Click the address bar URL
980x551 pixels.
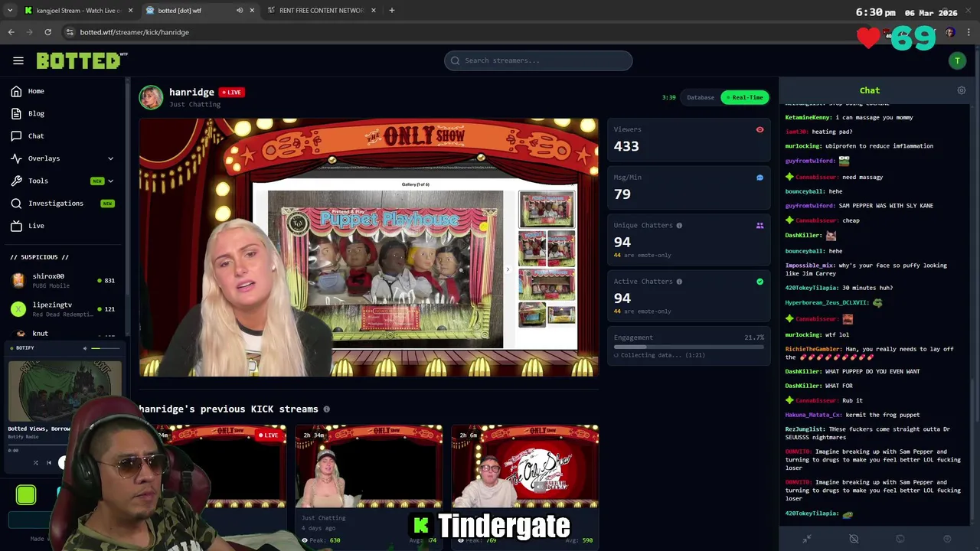point(134,32)
